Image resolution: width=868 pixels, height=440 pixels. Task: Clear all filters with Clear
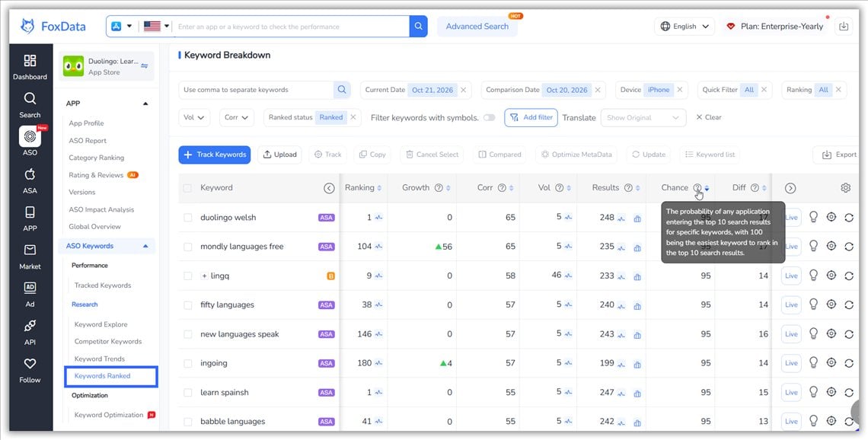tap(709, 117)
